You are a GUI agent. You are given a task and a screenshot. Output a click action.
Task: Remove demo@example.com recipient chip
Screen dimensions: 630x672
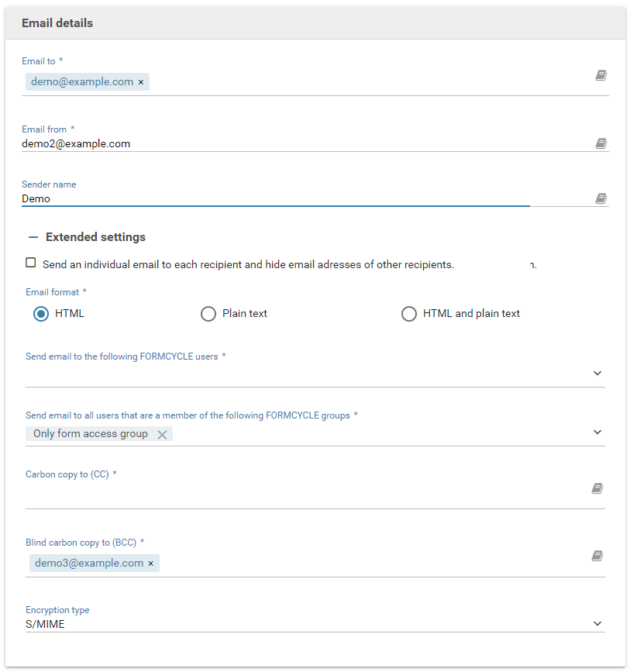[x=141, y=82]
